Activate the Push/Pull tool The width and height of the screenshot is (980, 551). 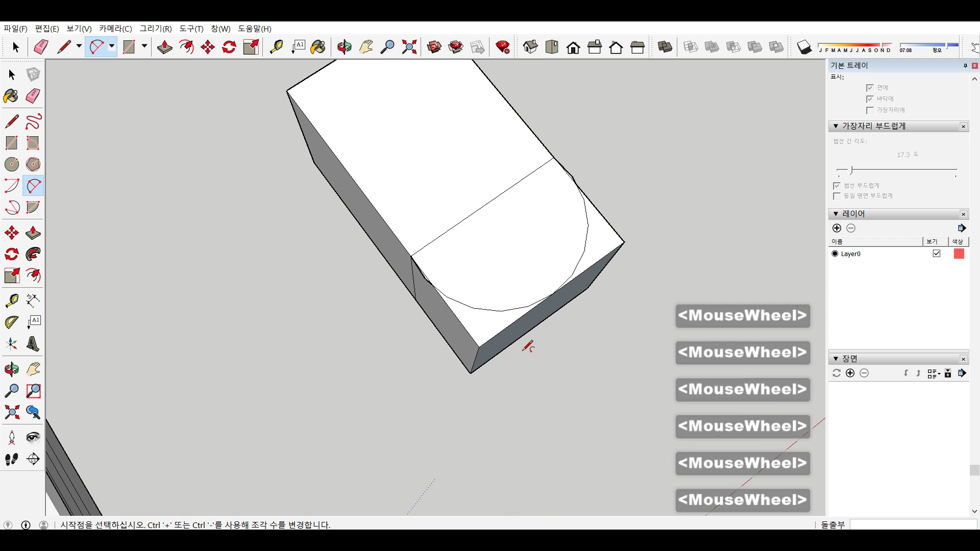coord(33,233)
